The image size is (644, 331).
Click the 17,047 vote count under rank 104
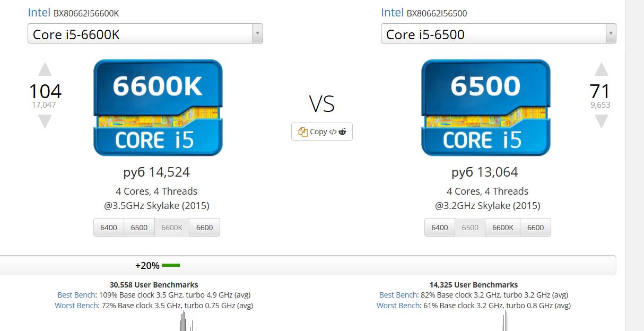(x=44, y=105)
